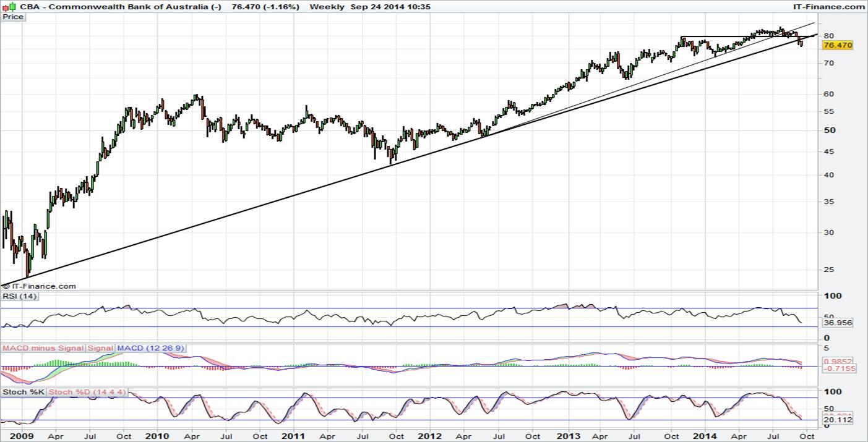Click the Stoch %K legend label
Image resolution: width=868 pixels, height=442 pixels.
coord(24,392)
